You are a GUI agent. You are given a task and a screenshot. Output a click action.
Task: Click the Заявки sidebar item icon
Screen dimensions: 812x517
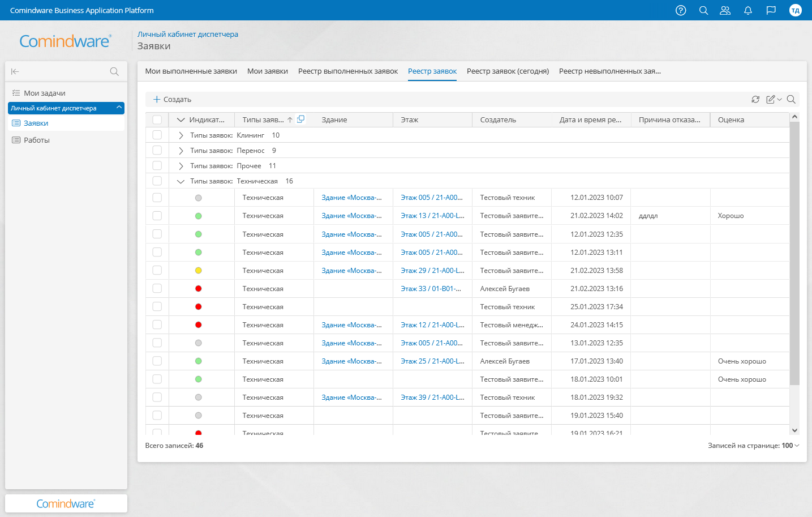(16, 123)
